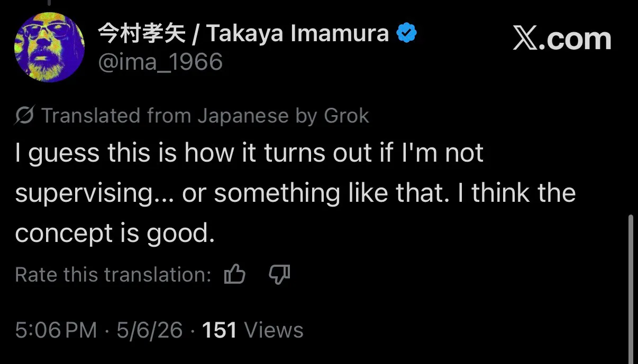Open Takaya Imamura's profile avatar
638x364 pixels.
coord(49,47)
